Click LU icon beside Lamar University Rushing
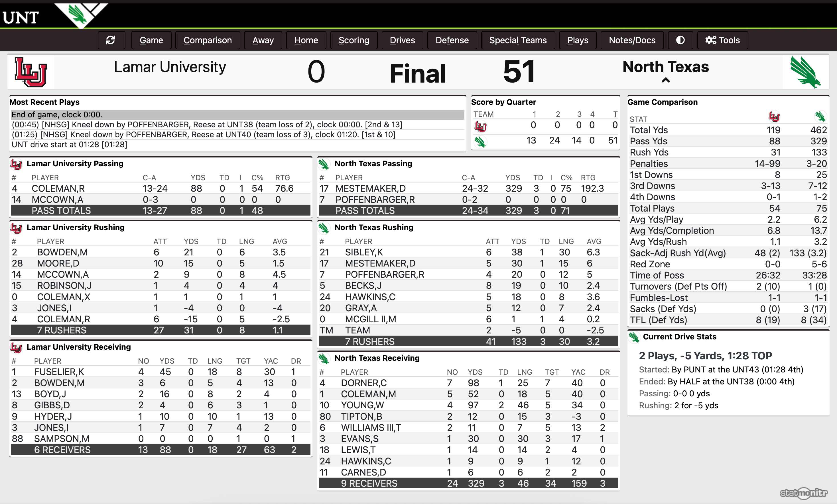Screen dimensions: 837x504 (16, 228)
